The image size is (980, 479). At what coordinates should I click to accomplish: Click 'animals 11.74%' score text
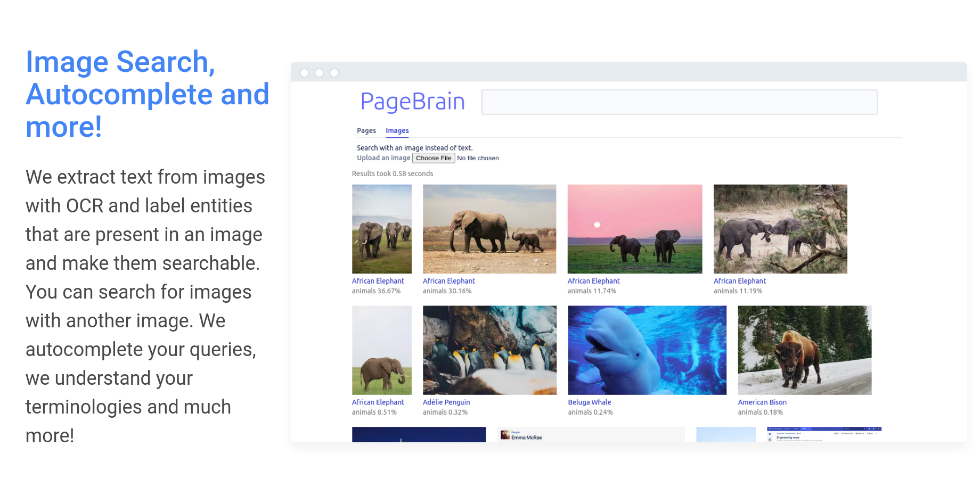click(x=592, y=291)
